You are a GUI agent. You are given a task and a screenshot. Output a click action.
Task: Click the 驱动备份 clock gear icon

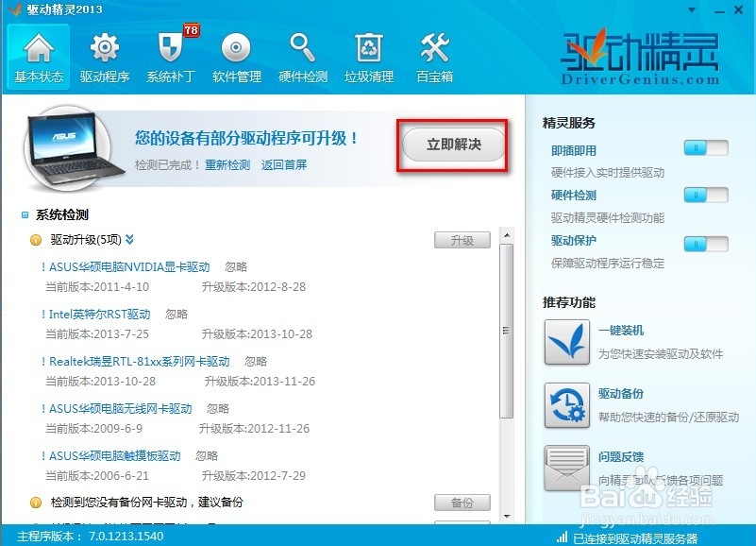click(x=567, y=405)
